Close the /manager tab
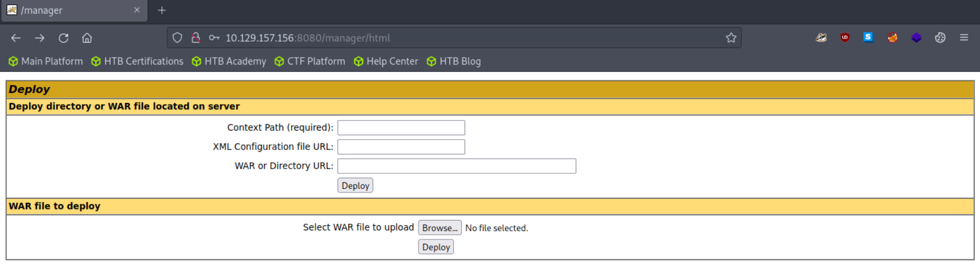 137,10
